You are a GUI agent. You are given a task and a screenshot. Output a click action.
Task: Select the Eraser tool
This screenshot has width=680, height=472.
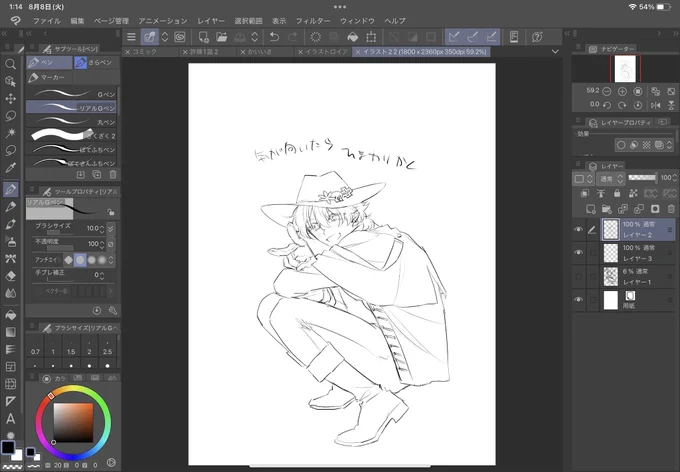tap(10, 275)
